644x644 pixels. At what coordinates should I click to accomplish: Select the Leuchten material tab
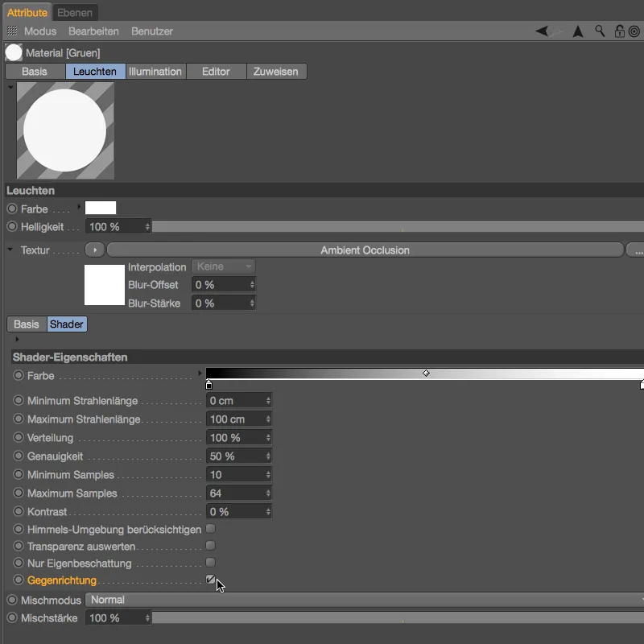95,72
